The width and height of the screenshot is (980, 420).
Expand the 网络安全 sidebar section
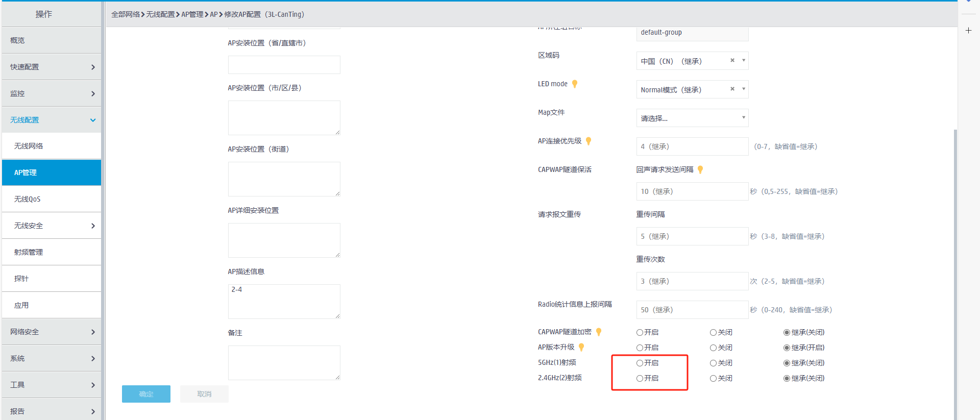[52, 332]
